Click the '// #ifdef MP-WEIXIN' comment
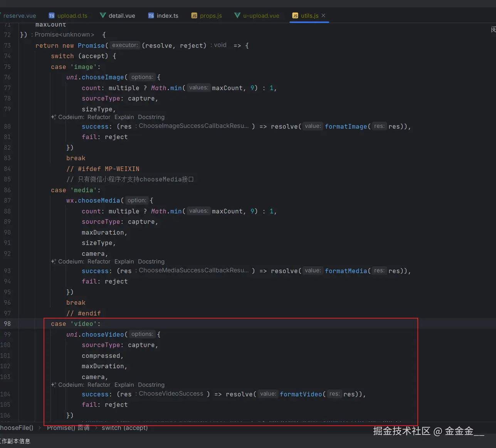 pyautogui.click(x=103, y=169)
